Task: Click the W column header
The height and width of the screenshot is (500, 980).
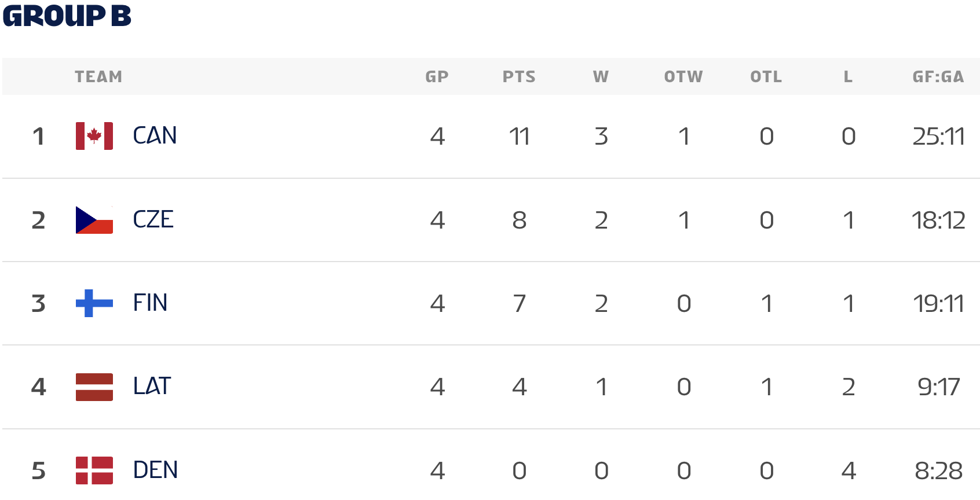Action: pyautogui.click(x=601, y=77)
